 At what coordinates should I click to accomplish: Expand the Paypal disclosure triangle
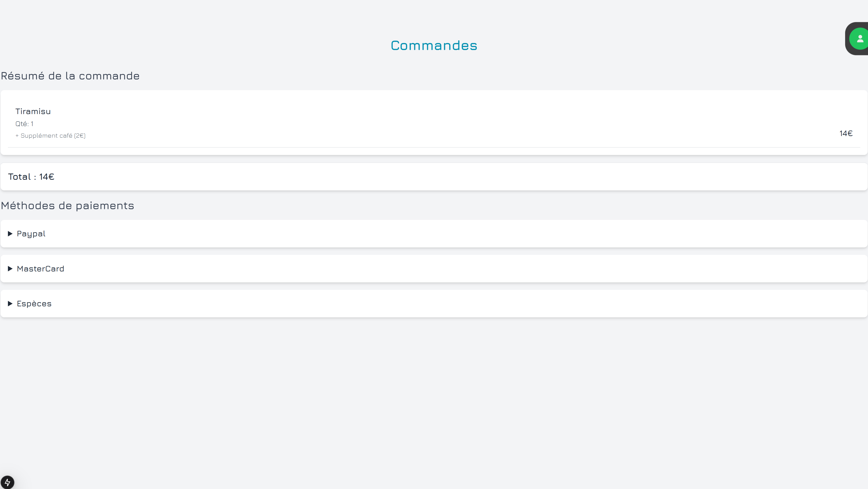pos(10,234)
